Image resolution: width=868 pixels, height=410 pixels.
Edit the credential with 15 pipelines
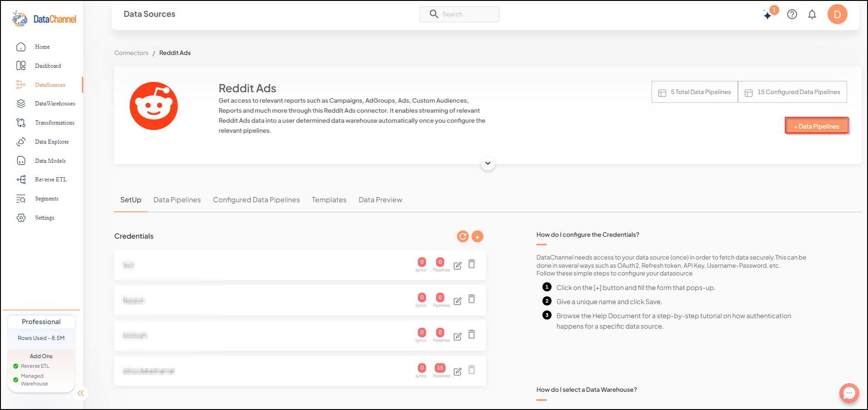457,371
